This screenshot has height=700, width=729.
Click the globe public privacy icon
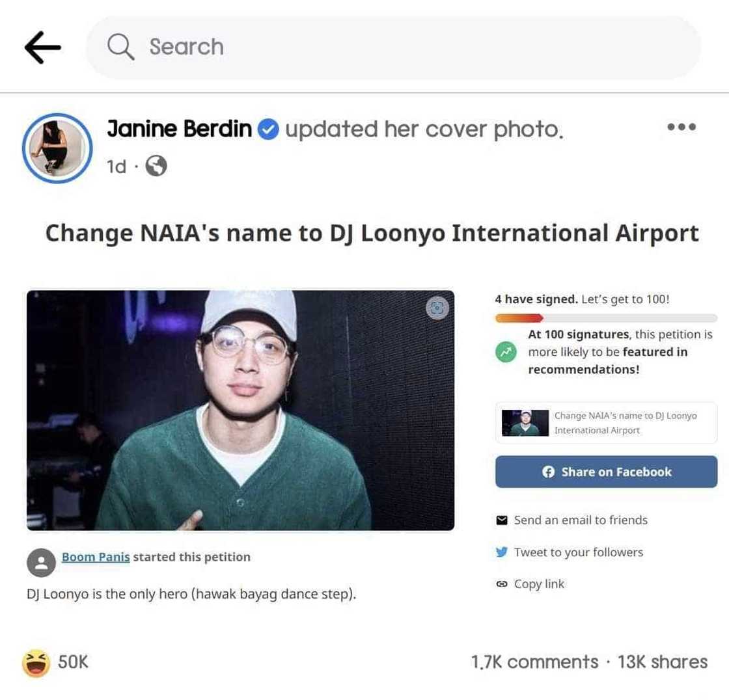pyautogui.click(x=156, y=167)
